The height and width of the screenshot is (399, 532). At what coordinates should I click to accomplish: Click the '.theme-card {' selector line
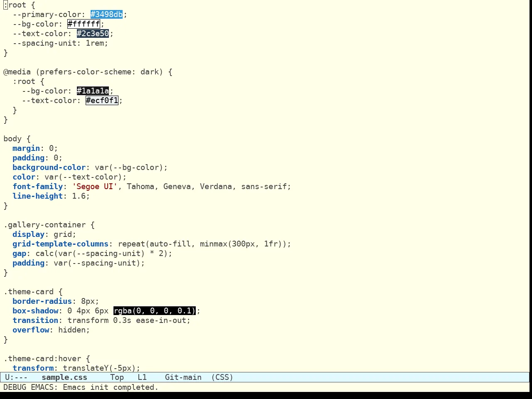click(x=33, y=292)
